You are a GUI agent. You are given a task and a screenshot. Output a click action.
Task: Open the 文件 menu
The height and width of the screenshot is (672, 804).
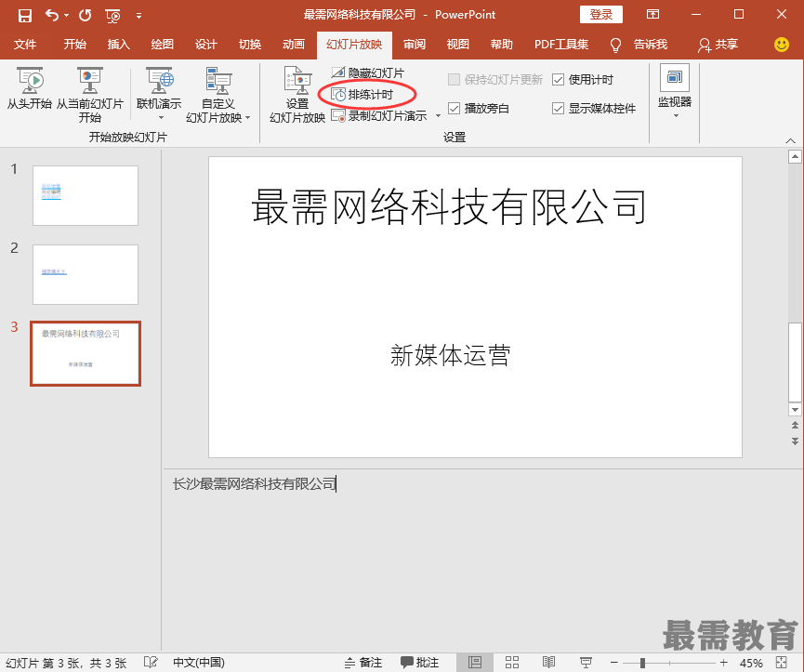click(24, 45)
